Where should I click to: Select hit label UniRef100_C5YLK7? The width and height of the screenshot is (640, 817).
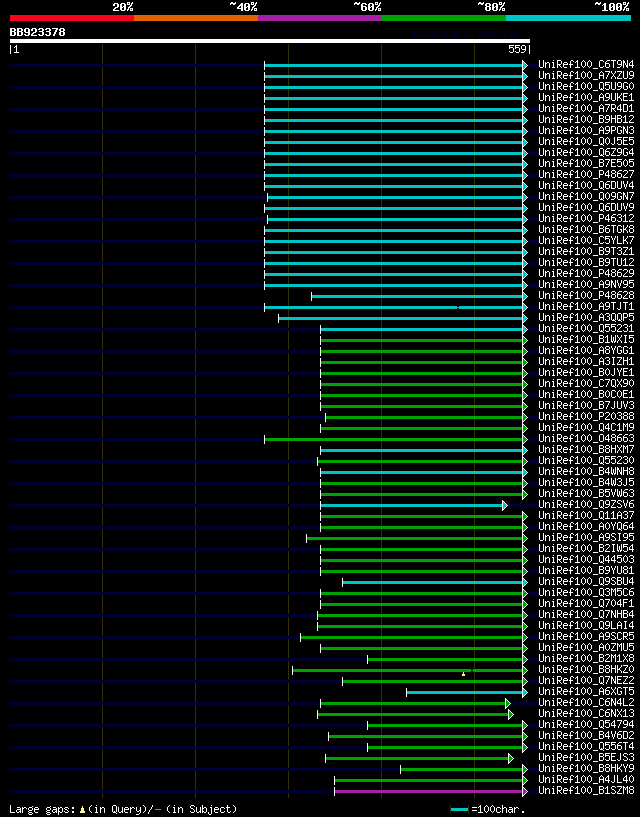[586, 240]
